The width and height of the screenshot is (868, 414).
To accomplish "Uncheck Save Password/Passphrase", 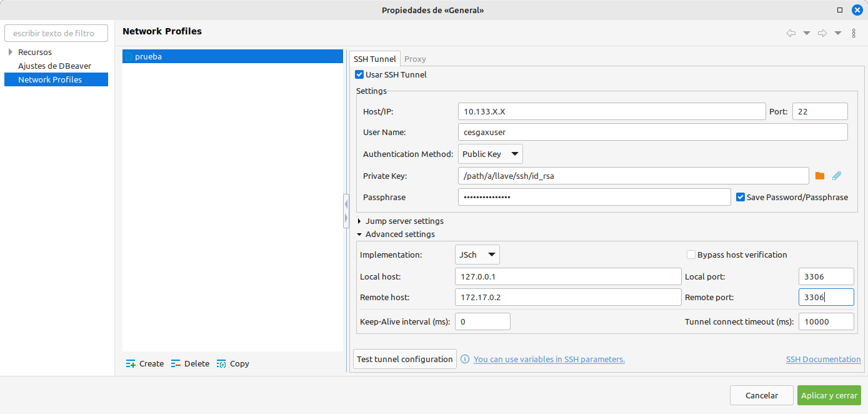I will click(741, 197).
